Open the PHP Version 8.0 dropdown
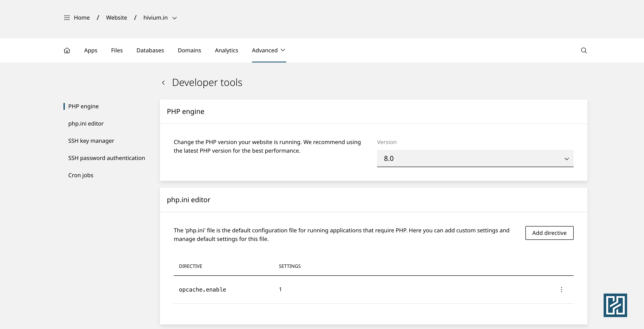 pos(475,158)
